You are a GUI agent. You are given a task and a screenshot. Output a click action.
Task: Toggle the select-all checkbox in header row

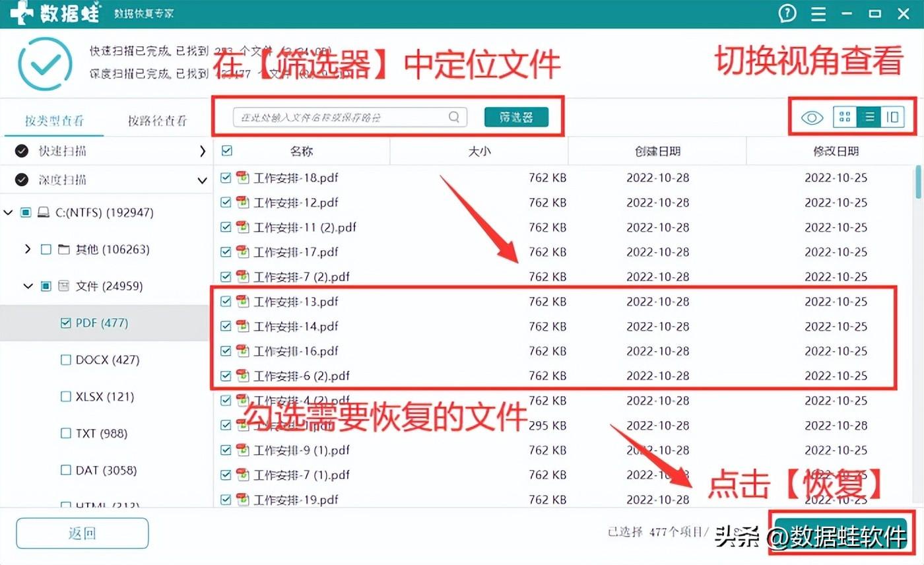pos(226,150)
